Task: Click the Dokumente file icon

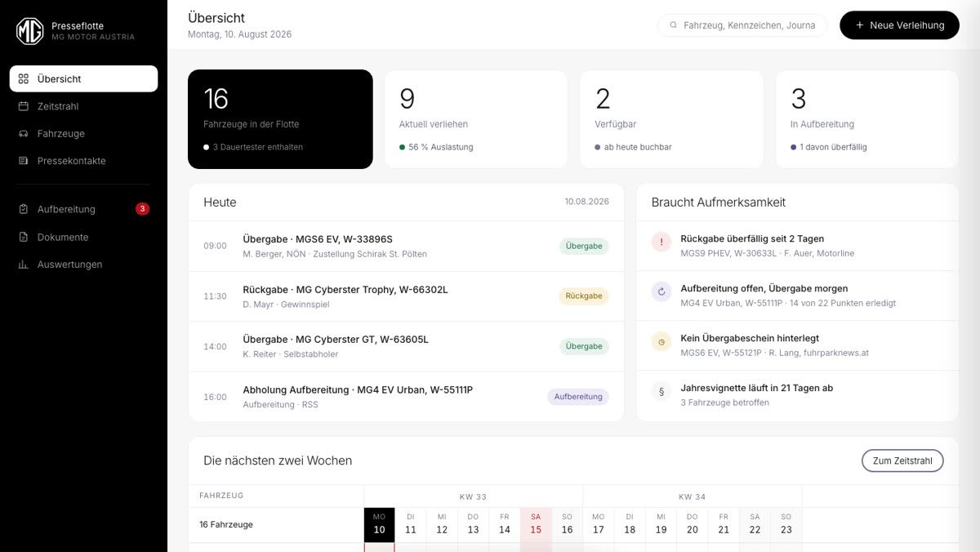Action: (x=24, y=237)
